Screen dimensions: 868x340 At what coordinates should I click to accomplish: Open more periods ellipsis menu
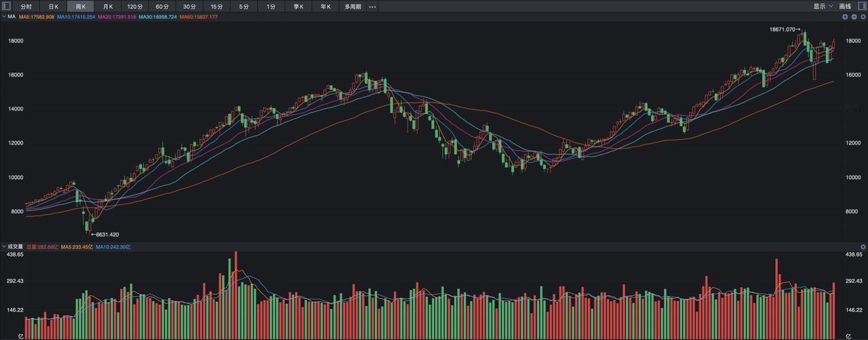[372, 6]
